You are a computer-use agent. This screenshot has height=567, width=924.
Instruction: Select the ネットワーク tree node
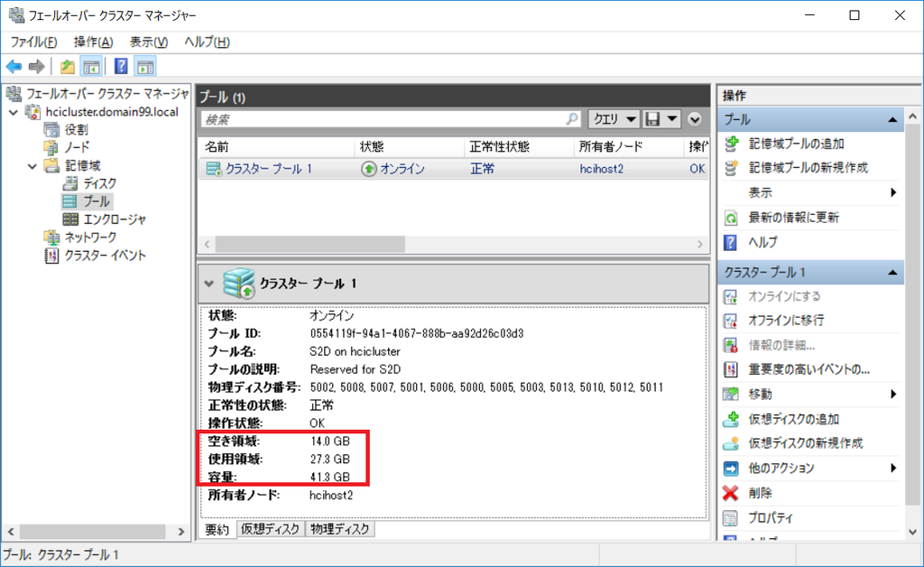[x=89, y=237]
